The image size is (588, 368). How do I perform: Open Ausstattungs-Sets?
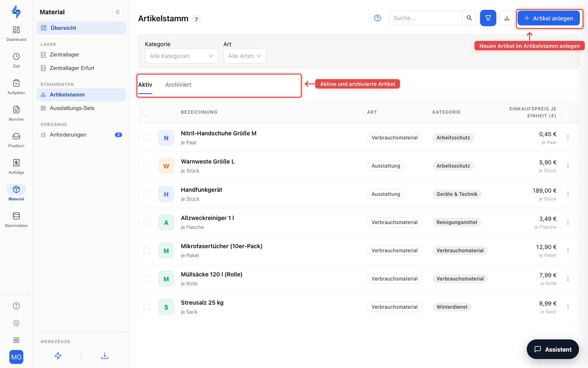tap(81, 108)
